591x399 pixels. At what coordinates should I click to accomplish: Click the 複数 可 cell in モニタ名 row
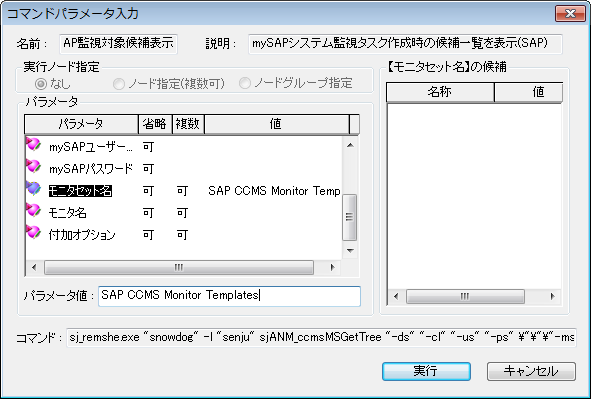point(182,213)
